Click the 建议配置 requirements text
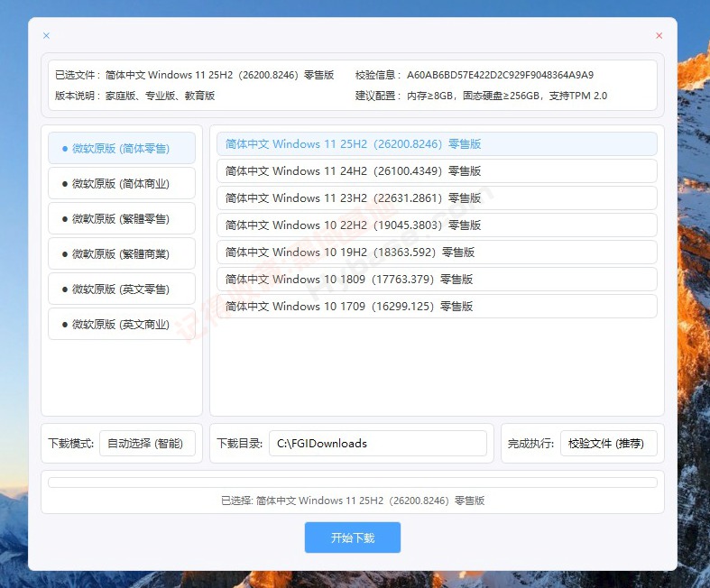 tap(481, 96)
